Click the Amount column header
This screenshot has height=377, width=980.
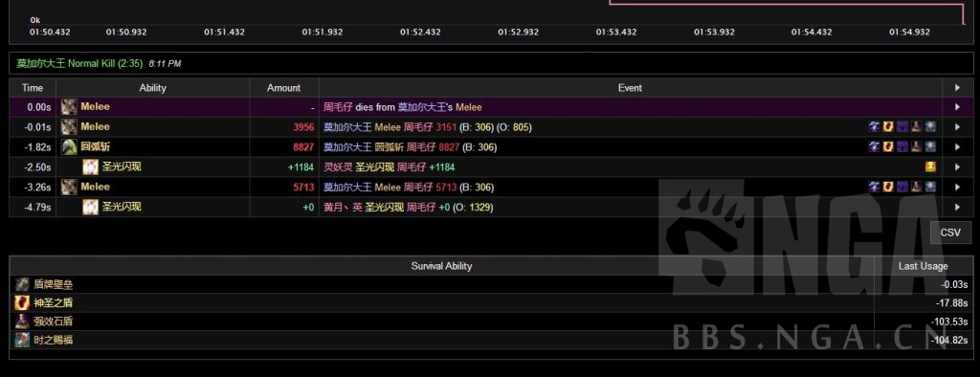pos(283,87)
